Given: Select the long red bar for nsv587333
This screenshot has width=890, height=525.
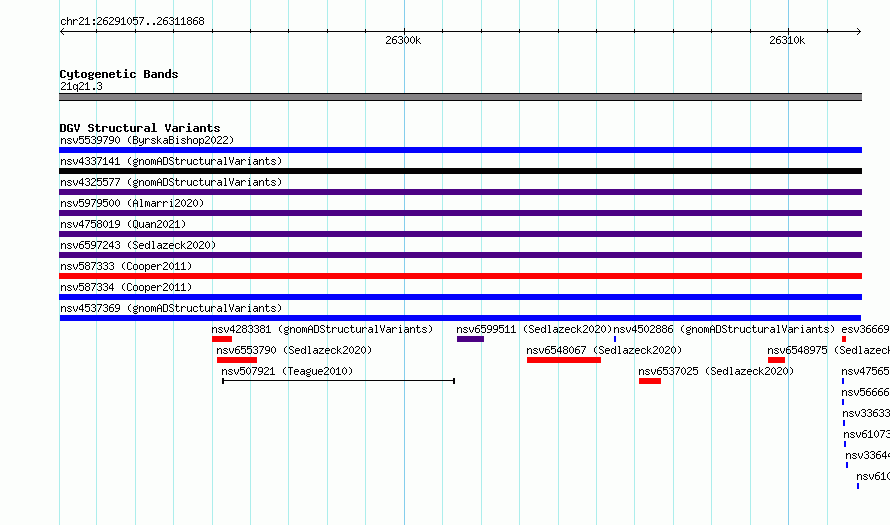Looking at the screenshot, I should click(461, 276).
